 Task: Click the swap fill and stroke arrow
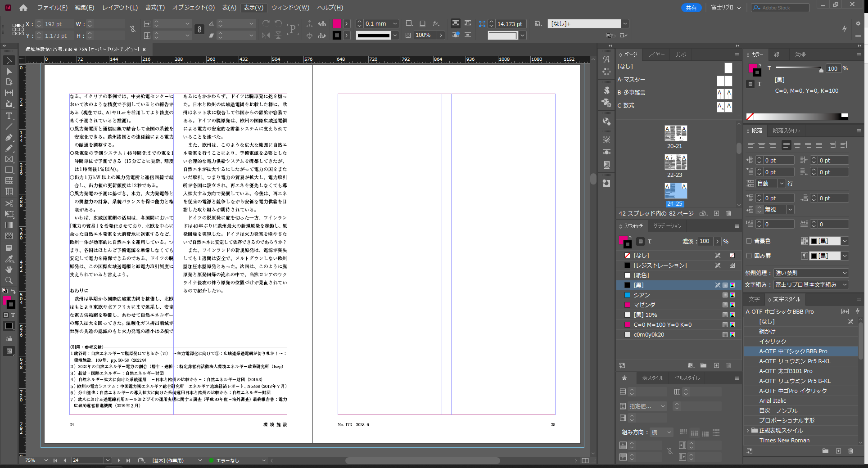click(13, 292)
